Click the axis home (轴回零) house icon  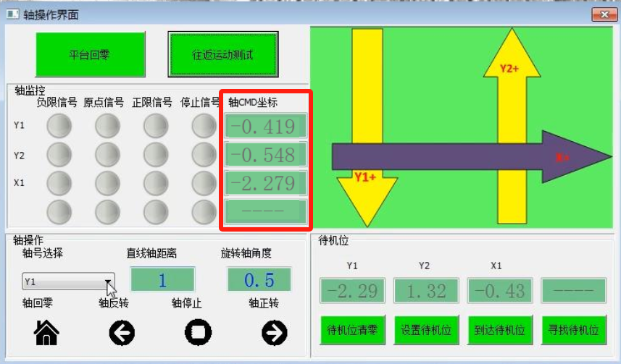coord(47,332)
